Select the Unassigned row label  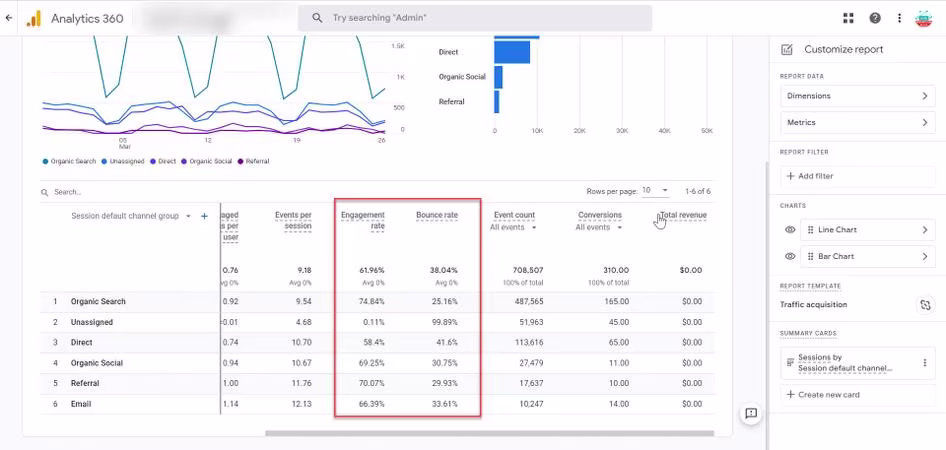[x=92, y=322]
